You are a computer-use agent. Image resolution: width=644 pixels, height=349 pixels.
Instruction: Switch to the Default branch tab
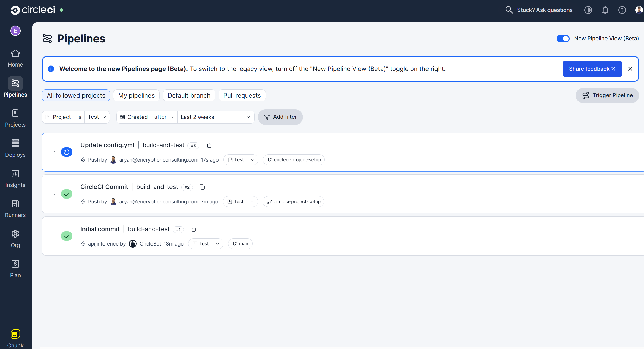click(x=189, y=96)
